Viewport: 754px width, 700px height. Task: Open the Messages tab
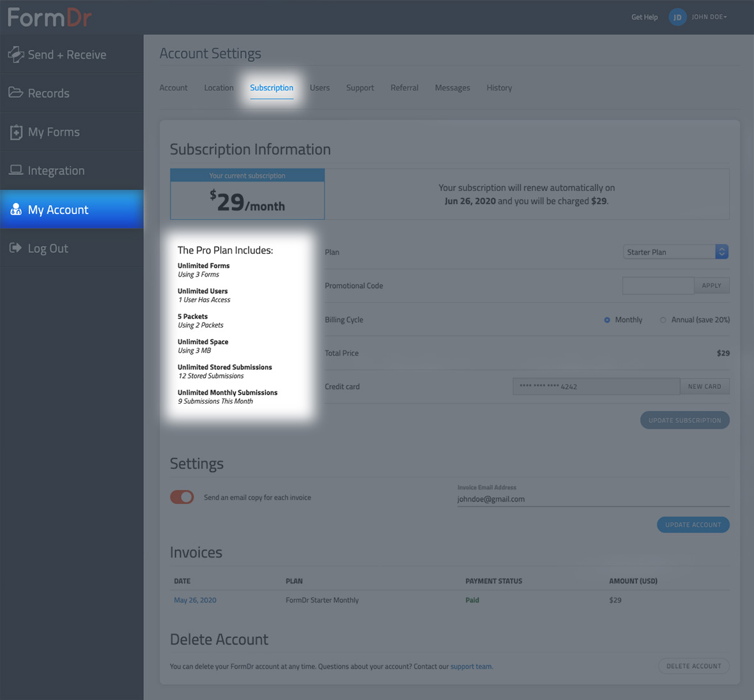tap(452, 88)
